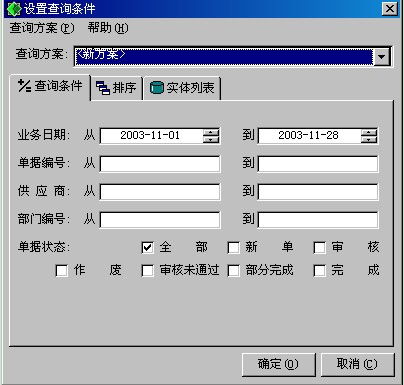
Task: Focus the 供应商 从 input field
Action: pyautogui.click(x=160, y=192)
